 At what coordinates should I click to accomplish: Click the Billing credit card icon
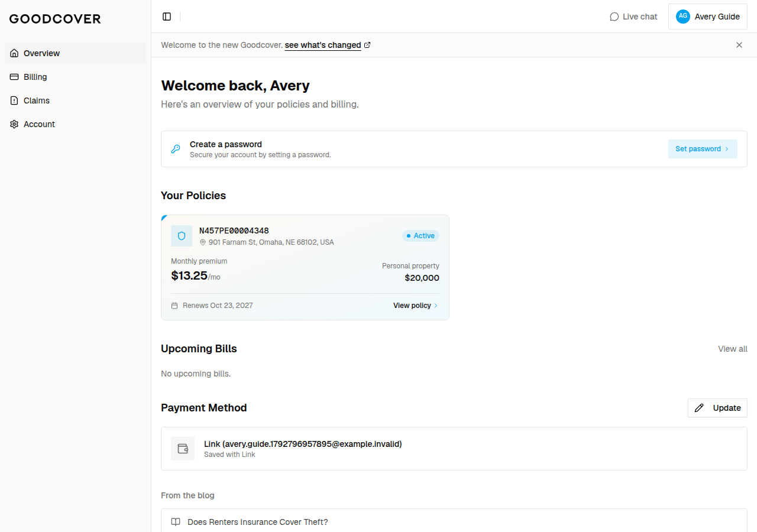click(14, 77)
